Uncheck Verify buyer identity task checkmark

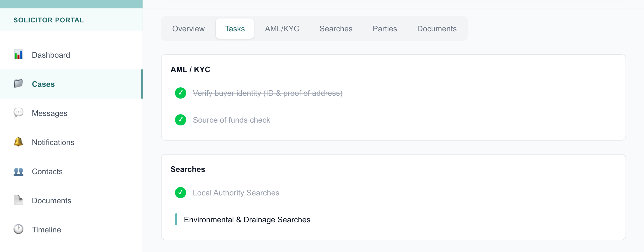point(181,93)
